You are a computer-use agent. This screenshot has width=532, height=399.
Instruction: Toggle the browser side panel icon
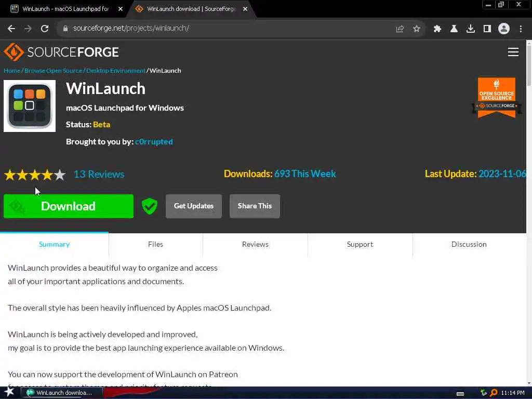tap(487, 29)
